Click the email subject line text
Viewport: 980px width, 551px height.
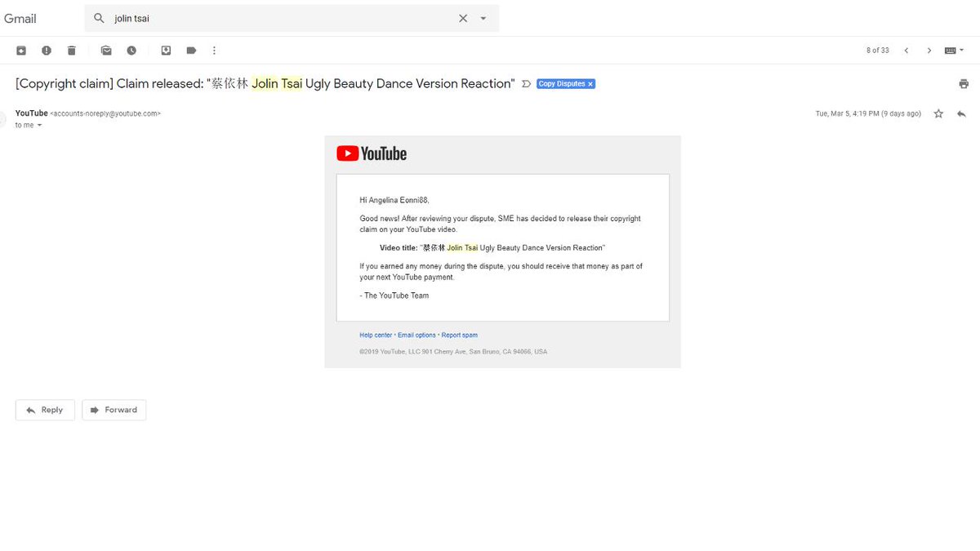[265, 84]
